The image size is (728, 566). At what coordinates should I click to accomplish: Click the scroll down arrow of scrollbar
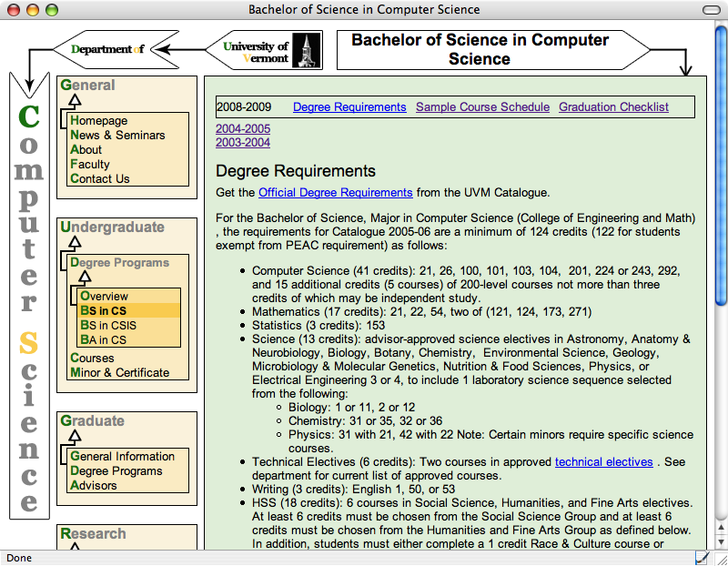(x=721, y=541)
